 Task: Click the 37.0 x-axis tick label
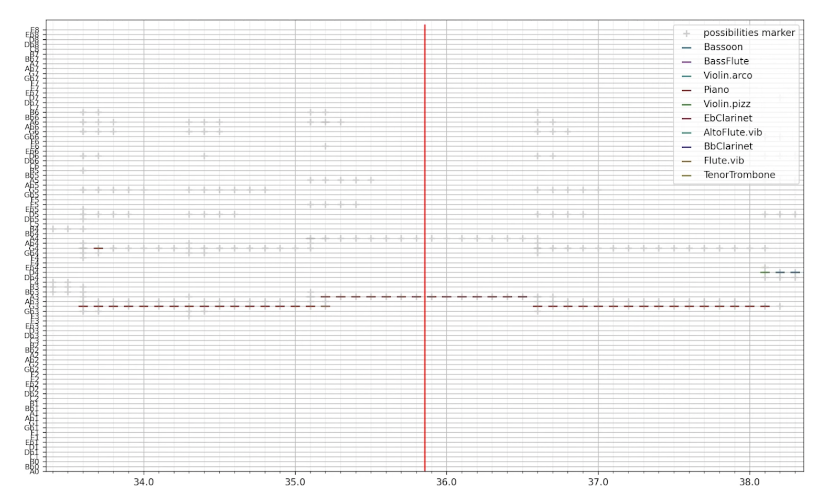598,482
